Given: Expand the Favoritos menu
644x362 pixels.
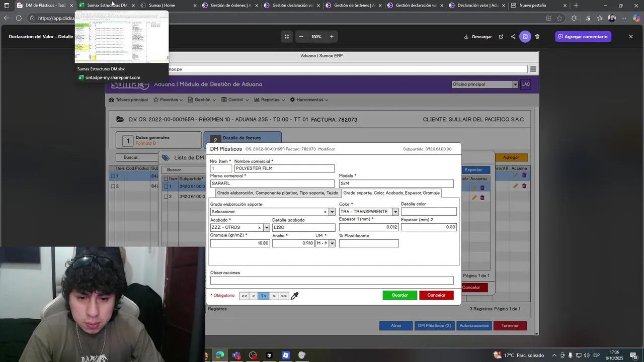Looking at the screenshot, I should pyautogui.click(x=168, y=100).
